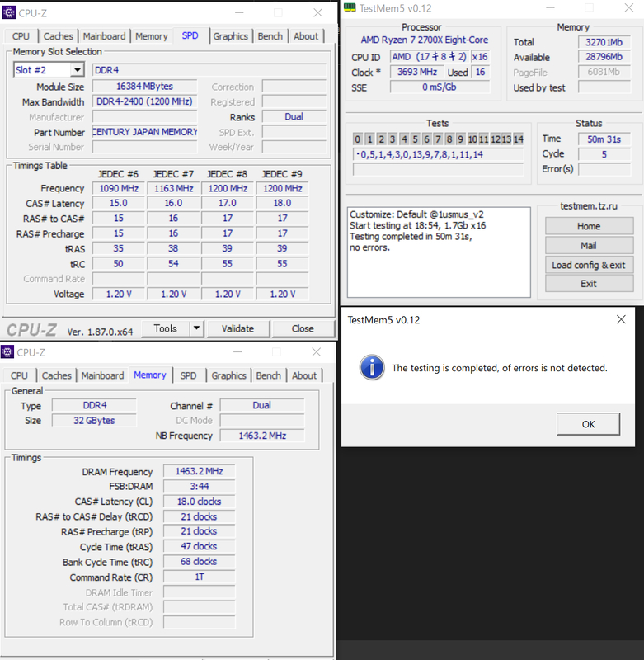Open the Graphics tab in bottom CPU-Z window
The image size is (644, 660).
pos(229,375)
